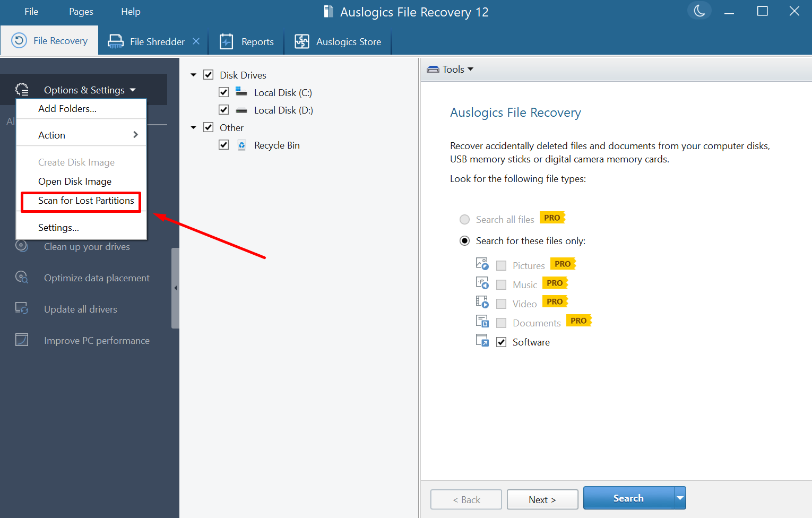Click Update all drivers link
Viewport: 812px width, 518px height.
click(x=81, y=309)
